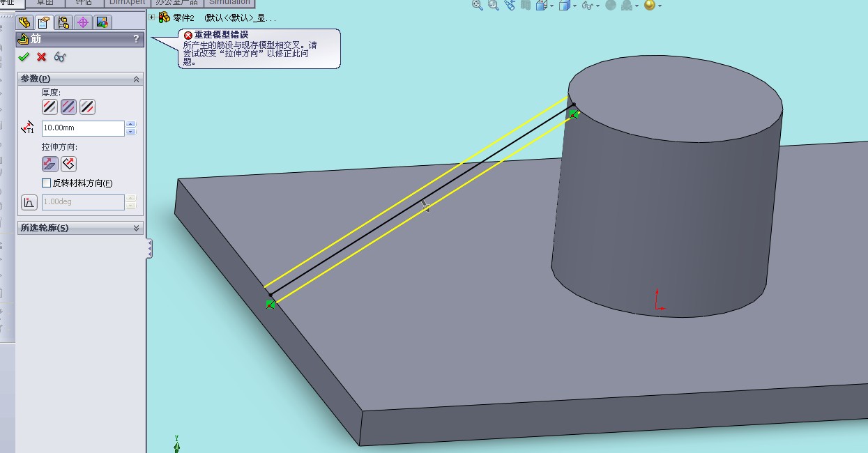
Task: Open the View Settings dropdown arrow
Action: pos(660,6)
